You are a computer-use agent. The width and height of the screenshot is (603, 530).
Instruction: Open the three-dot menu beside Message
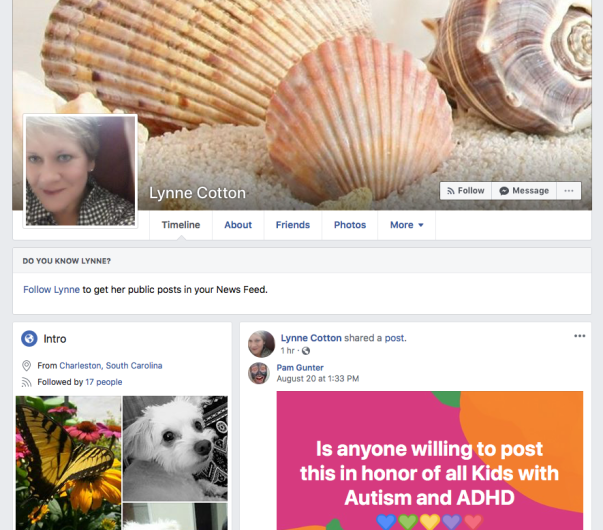[x=569, y=191]
